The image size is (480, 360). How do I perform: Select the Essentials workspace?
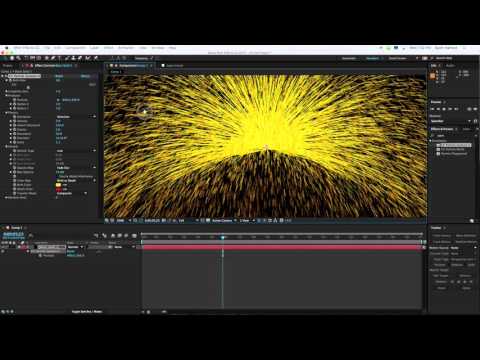click(x=349, y=58)
